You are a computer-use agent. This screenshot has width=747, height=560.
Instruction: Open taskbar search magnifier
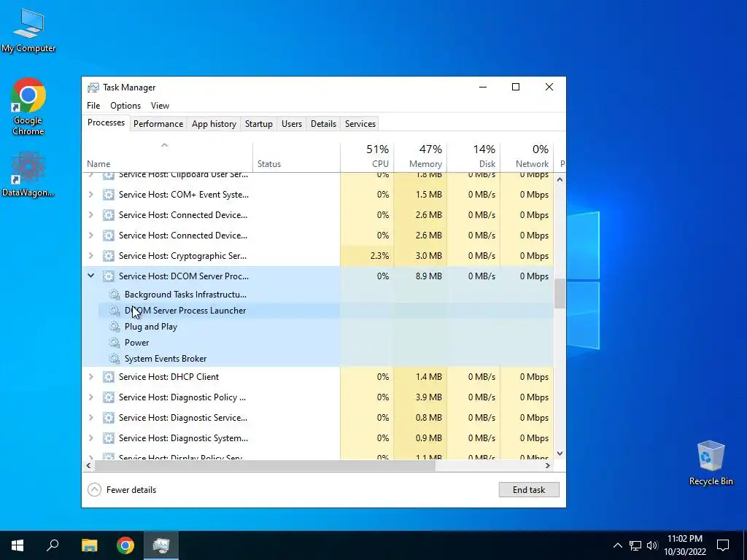tap(53, 545)
